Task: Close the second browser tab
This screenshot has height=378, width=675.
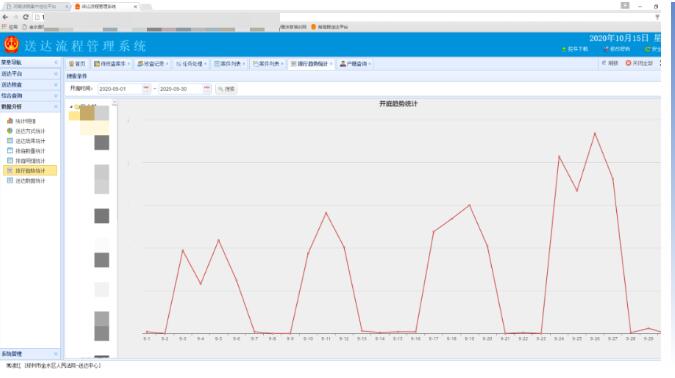Action: [x=135, y=7]
